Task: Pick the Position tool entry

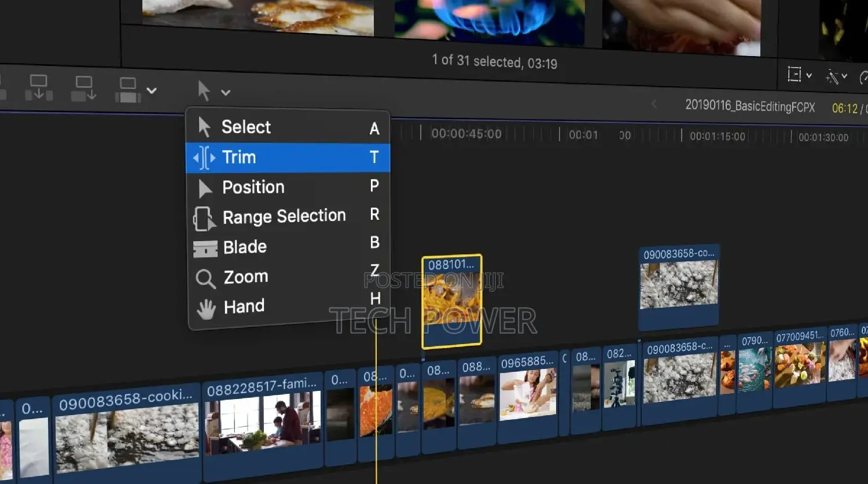Action: pyautogui.click(x=288, y=187)
